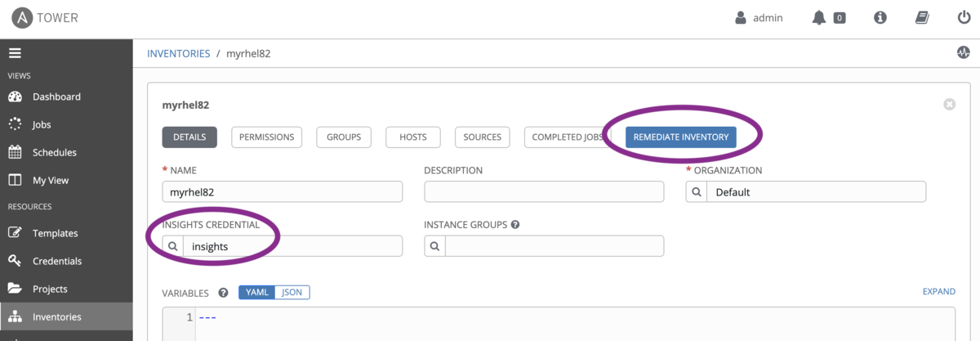The image size is (980, 341).
Task: Select YAML variables format
Action: tap(257, 292)
